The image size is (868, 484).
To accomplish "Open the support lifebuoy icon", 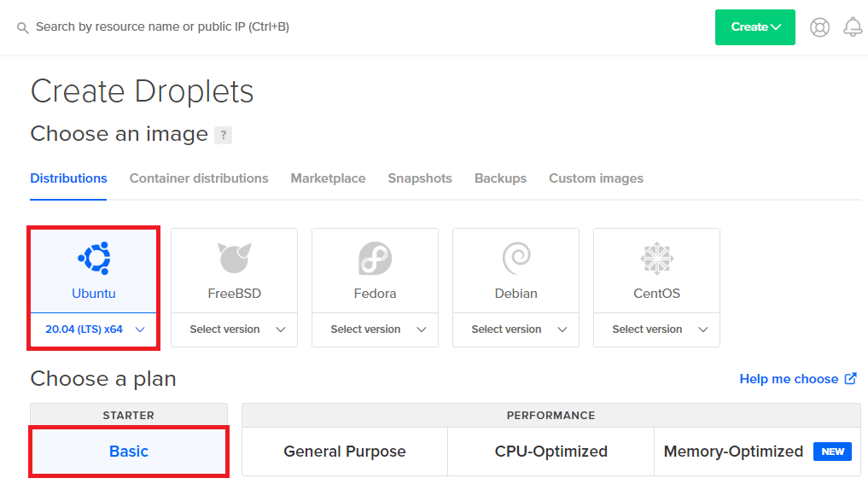I will [x=819, y=27].
